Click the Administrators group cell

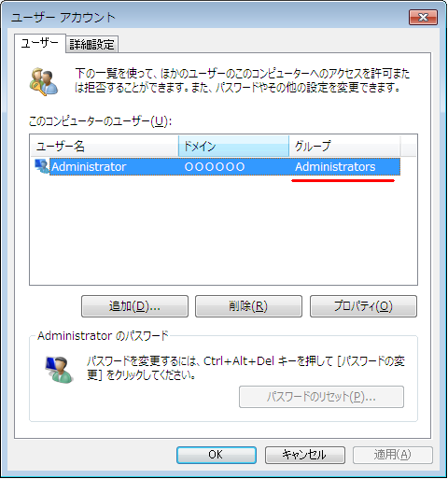[x=335, y=167]
